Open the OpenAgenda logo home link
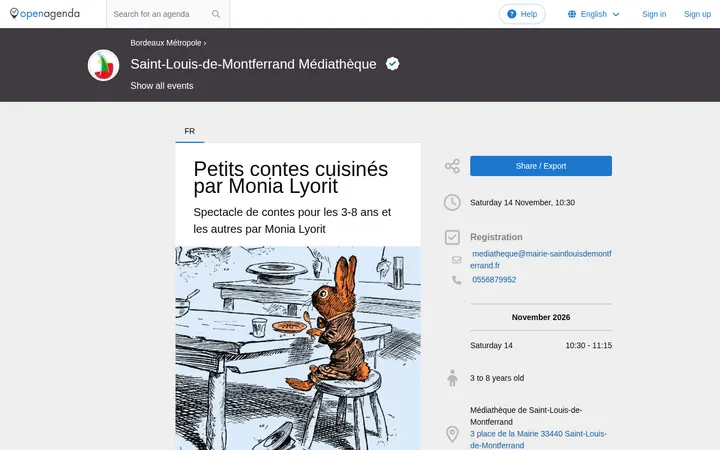The image size is (720, 450). 45,14
